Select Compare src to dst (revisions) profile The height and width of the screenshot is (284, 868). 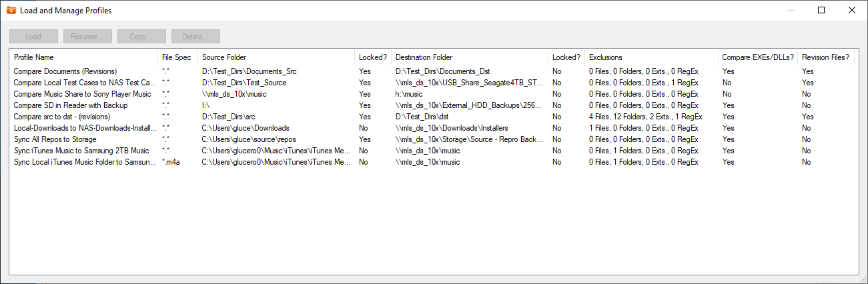click(62, 117)
